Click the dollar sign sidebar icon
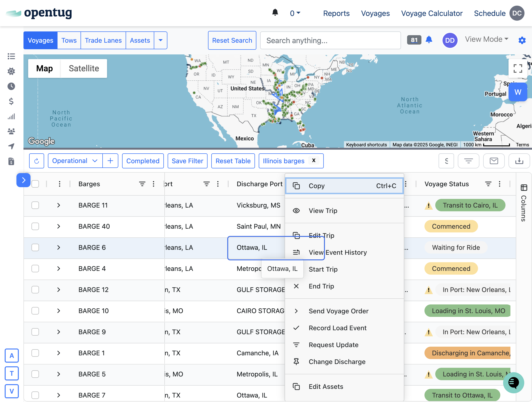 (11, 101)
